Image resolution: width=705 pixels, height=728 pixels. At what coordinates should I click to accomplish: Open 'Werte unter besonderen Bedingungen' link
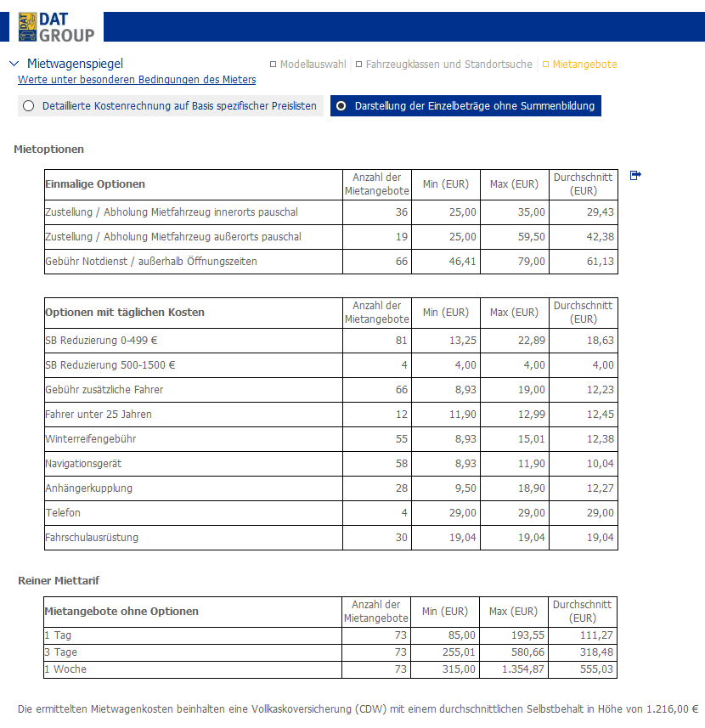(137, 80)
